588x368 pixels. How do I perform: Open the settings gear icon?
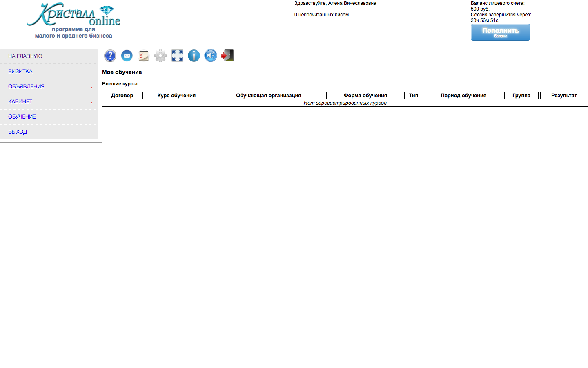pyautogui.click(x=160, y=56)
